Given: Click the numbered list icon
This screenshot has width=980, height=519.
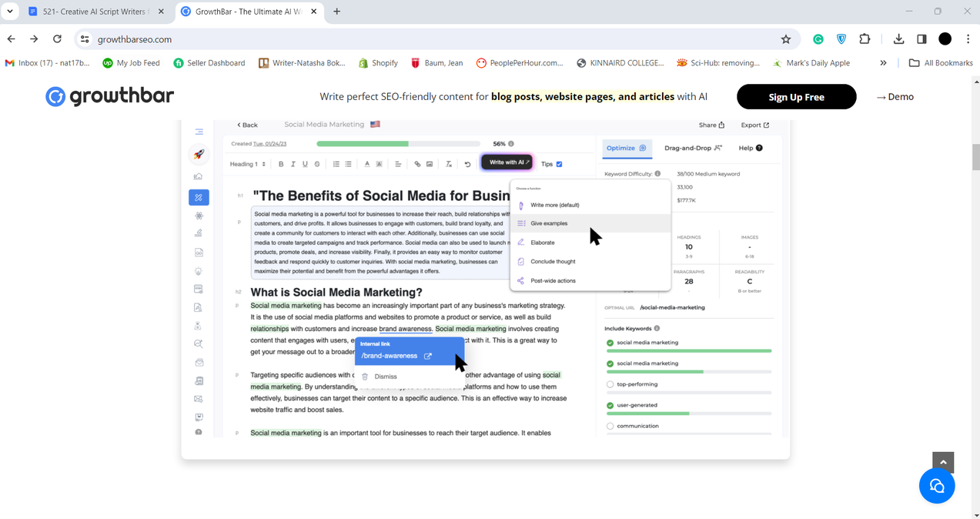Looking at the screenshot, I should click(x=336, y=164).
